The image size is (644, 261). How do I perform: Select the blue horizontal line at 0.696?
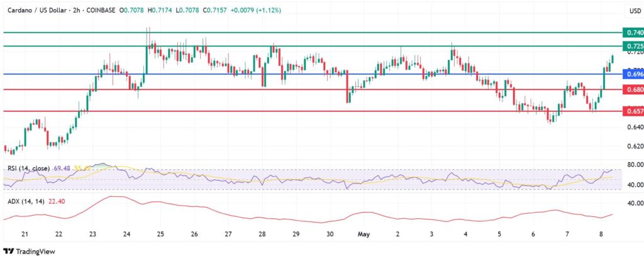pyautogui.click(x=314, y=74)
